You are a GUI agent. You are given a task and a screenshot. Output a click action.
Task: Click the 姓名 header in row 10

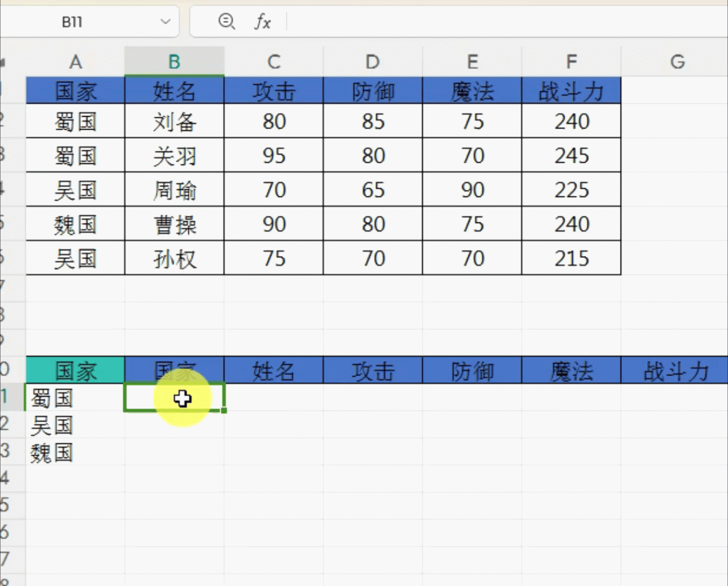274,370
